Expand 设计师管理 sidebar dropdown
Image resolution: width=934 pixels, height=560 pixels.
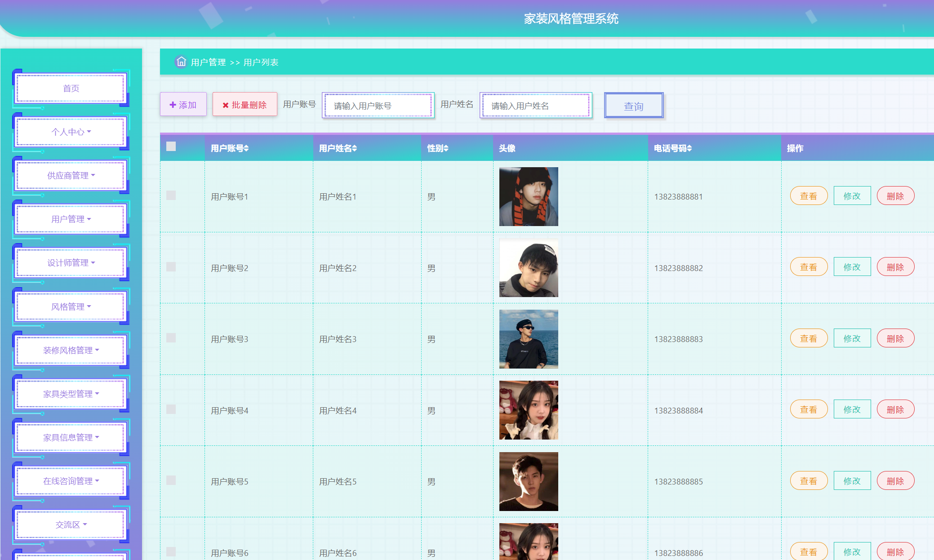coord(71,262)
